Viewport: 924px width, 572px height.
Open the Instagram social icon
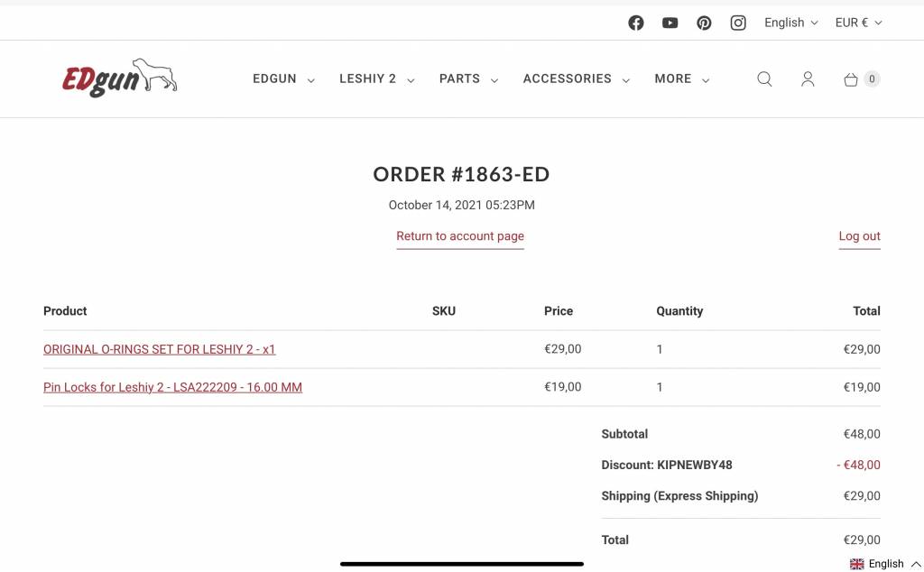pyautogui.click(x=738, y=23)
